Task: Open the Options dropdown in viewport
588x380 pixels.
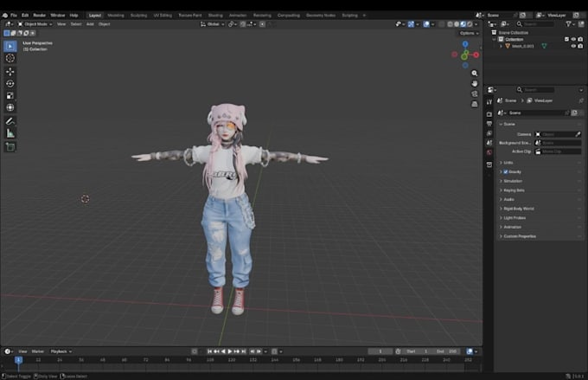Action: point(469,33)
